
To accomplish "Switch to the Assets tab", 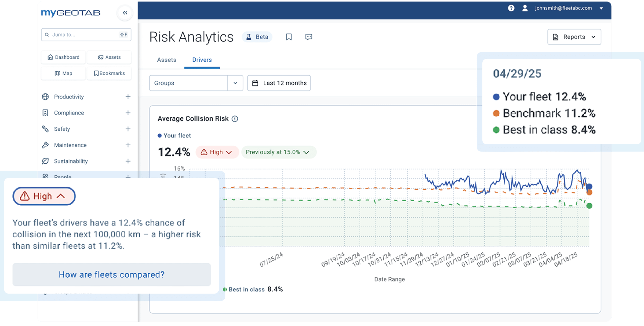I will click(167, 60).
